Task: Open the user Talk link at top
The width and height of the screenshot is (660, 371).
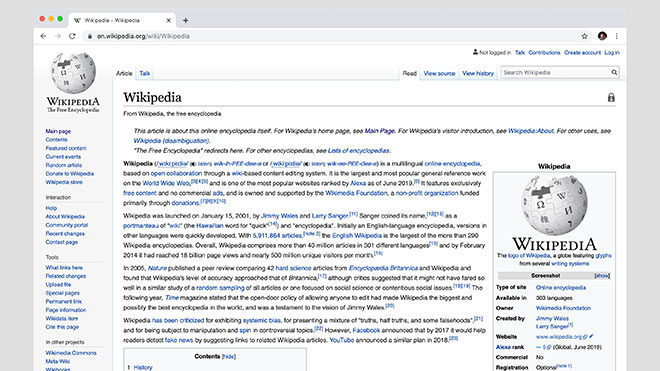Action: pos(520,53)
